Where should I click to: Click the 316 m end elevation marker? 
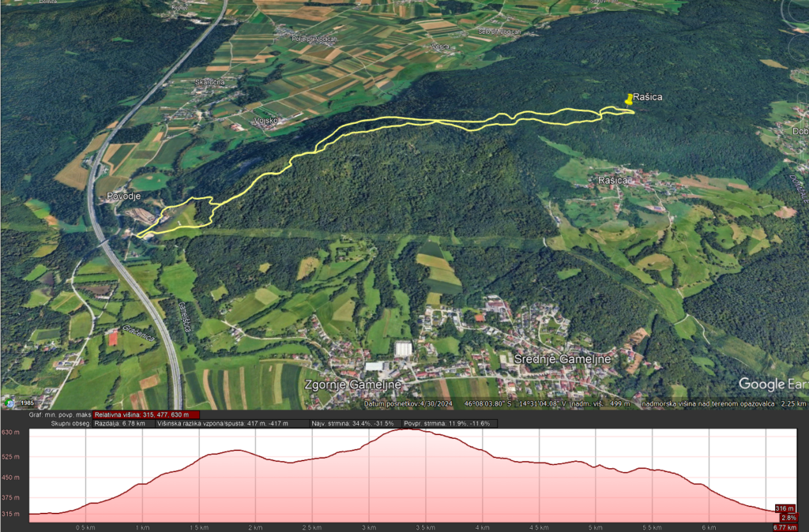(x=785, y=508)
